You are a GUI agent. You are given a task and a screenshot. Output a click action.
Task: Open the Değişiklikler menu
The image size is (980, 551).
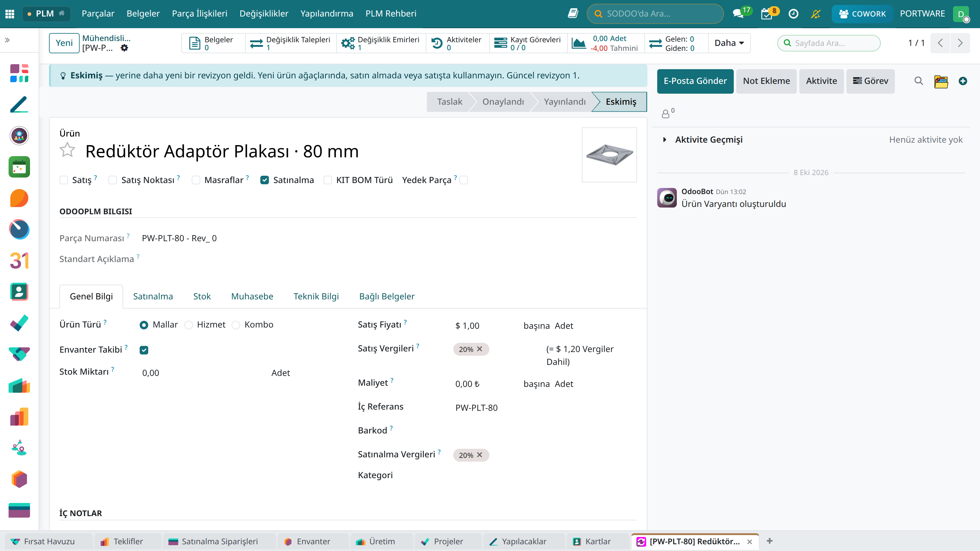[264, 14]
